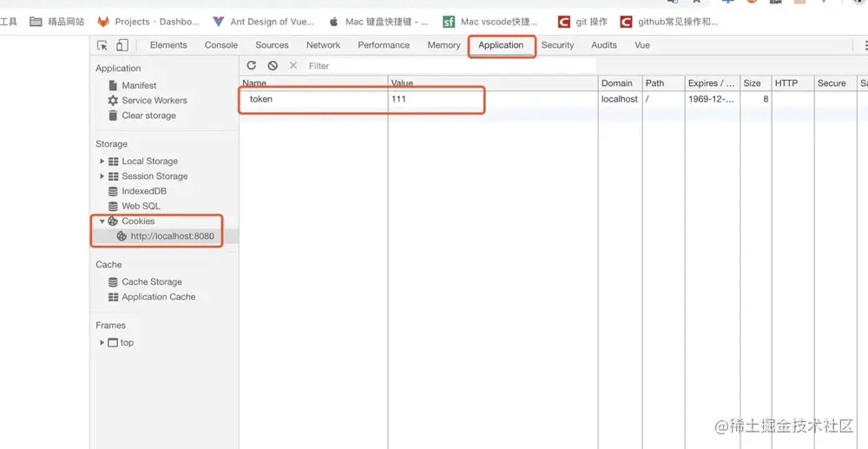The image size is (868, 449).
Task: Select the cookie value 111 cell
Action: coord(493,99)
